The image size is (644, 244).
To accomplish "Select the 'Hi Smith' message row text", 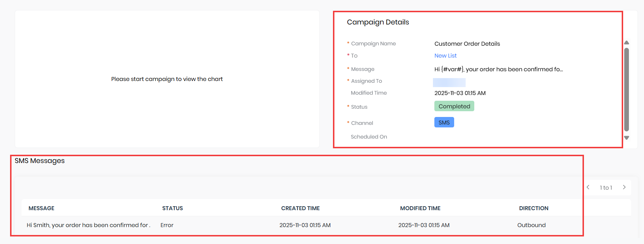I will click(x=88, y=225).
